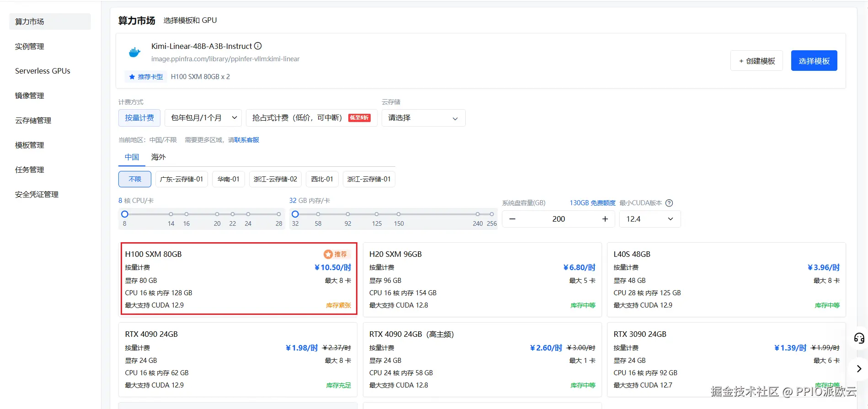Image resolution: width=868 pixels, height=409 pixels.
Task: Click the ¥3.96/时 price on L40S card
Action: pyautogui.click(x=824, y=267)
